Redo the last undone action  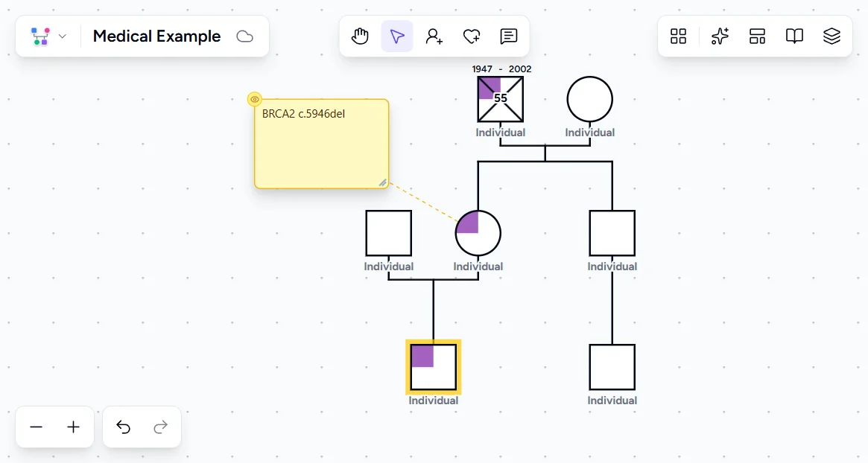click(x=160, y=427)
